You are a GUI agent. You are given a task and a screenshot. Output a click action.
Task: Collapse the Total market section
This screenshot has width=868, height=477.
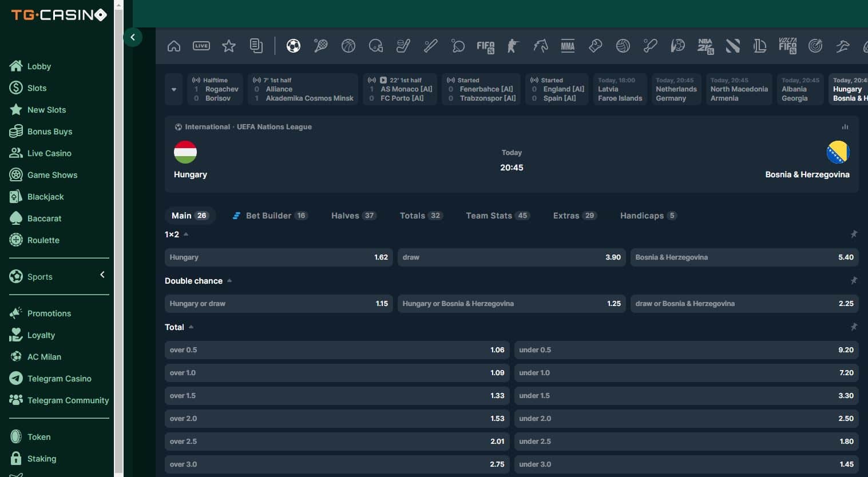tap(191, 327)
